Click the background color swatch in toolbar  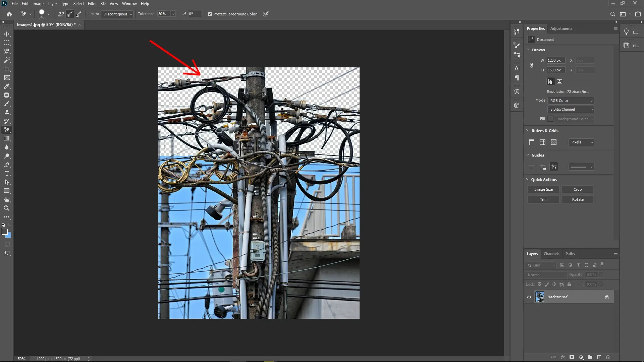(x=8, y=234)
